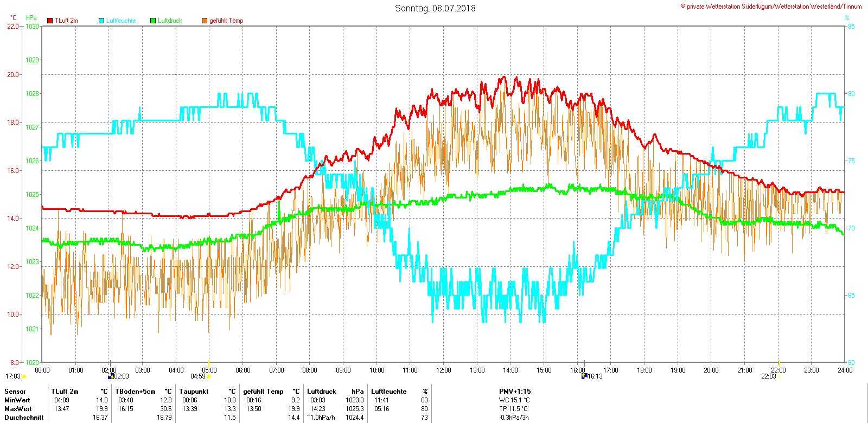This screenshot has width=868, height=423.
Task: Click the TLuft maximum time '13:47'
Action: 62,409
